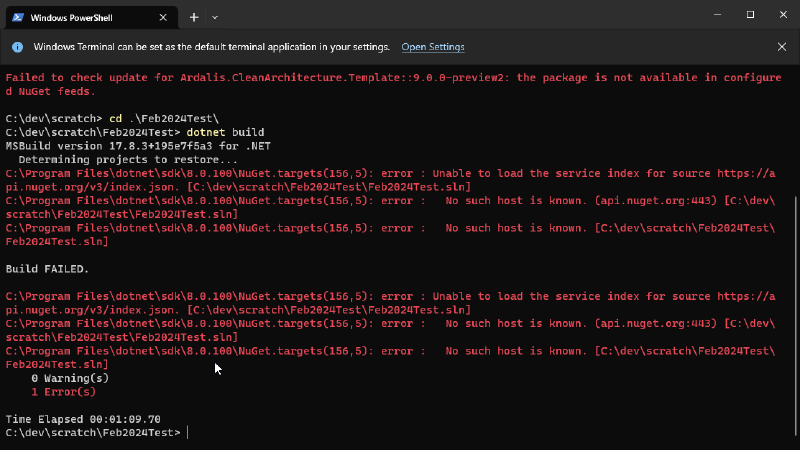This screenshot has height=450, width=800.
Task: Open Settings link in notification bar
Action: pyautogui.click(x=433, y=47)
